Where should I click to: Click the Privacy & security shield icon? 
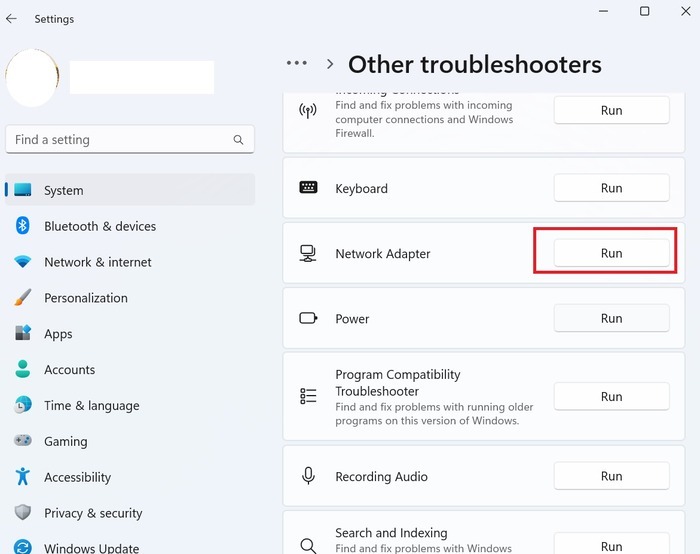click(x=23, y=512)
